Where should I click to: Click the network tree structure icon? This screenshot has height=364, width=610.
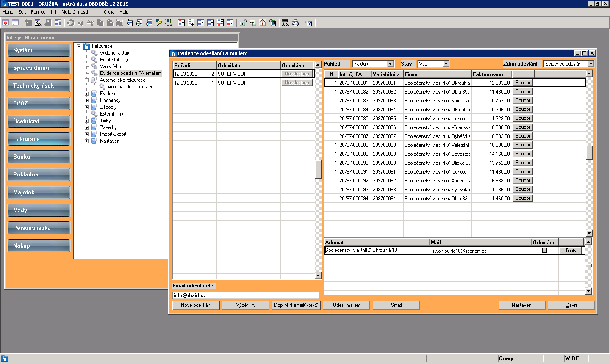285,23
